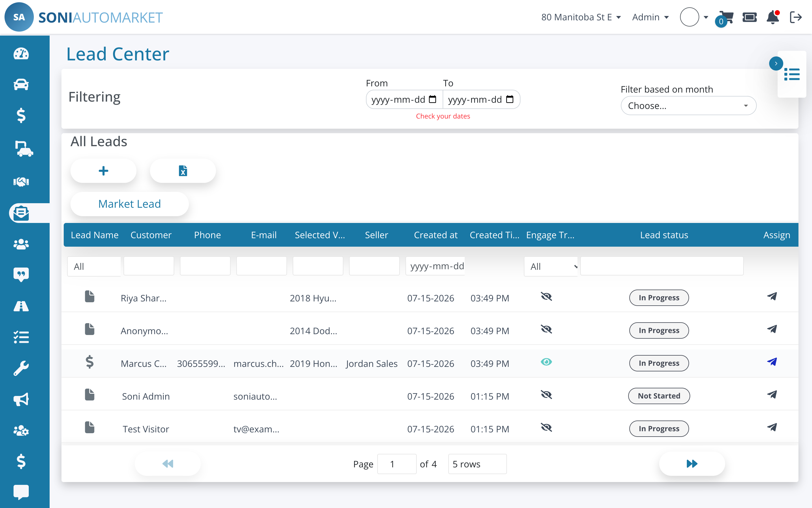
Task: Toggle engage tracking eye for Marcus C...
Action: (546, 362)
